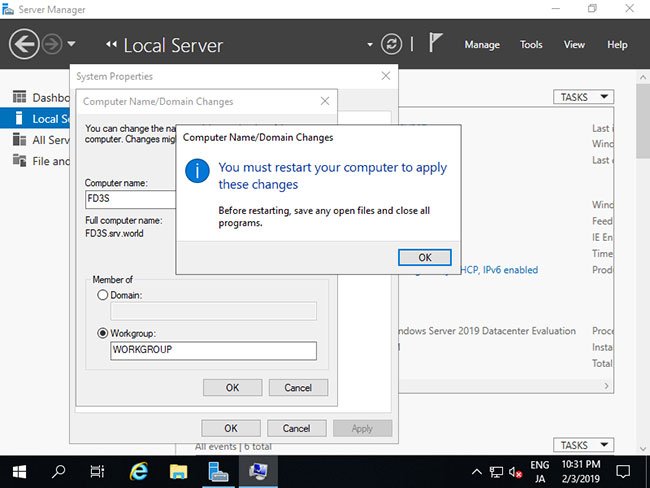Click the blue information icon in the dialog
650x488 pixels.
click(197, 171)
